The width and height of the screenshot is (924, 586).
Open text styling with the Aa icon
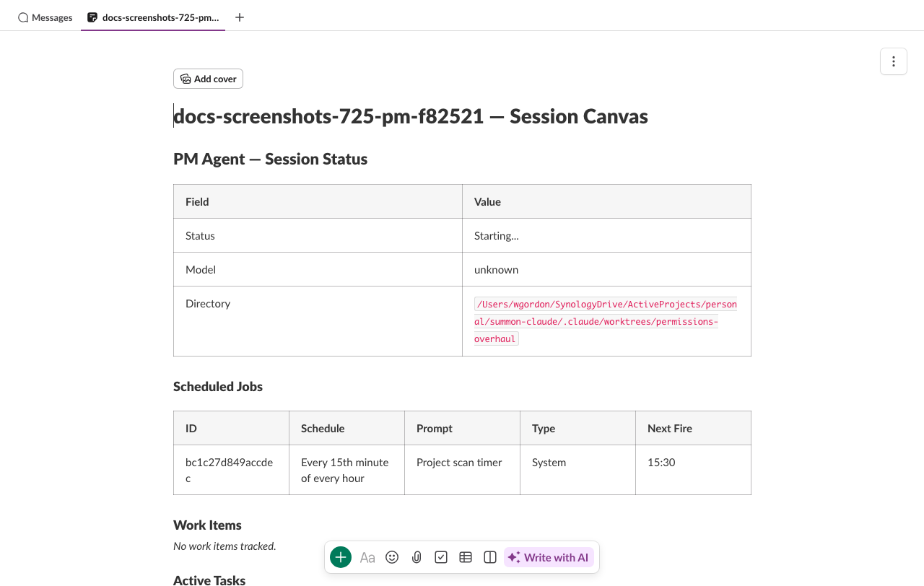point(367,557)
